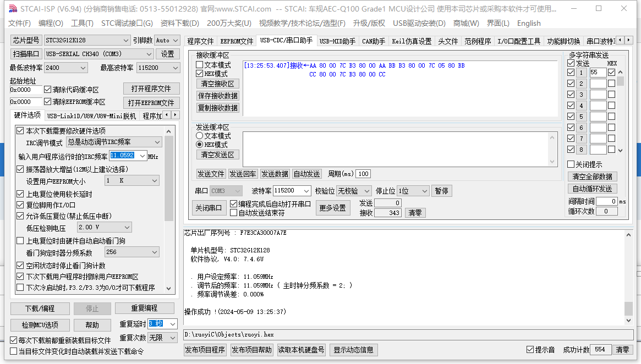
Task: Expand maximum baud rate 115200 dropdown
Action: click(x=176, y=68)
